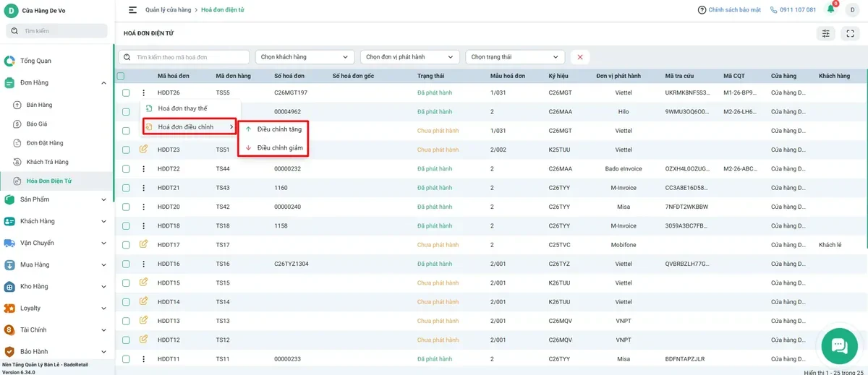Collapse sidebar with hamburger icon

pos(132,10)
